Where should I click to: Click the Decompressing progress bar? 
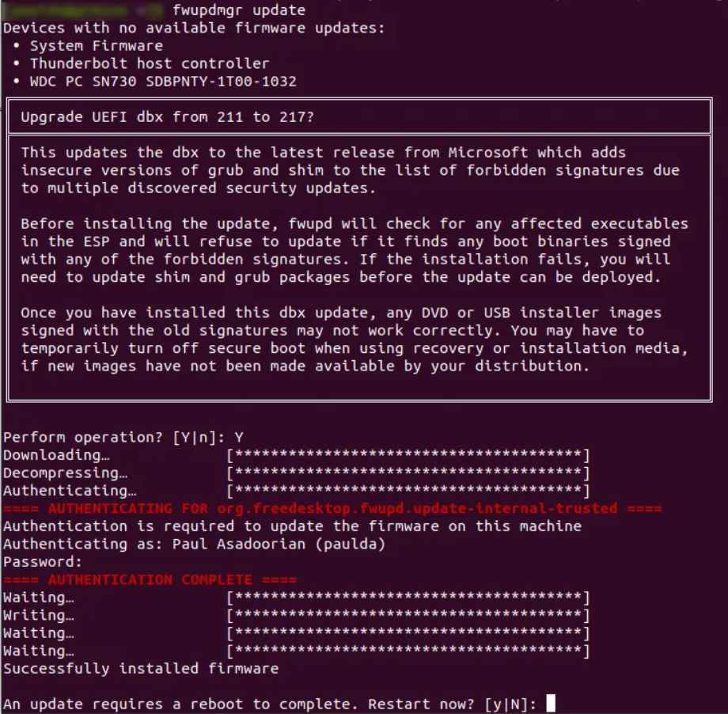point(408,473)
